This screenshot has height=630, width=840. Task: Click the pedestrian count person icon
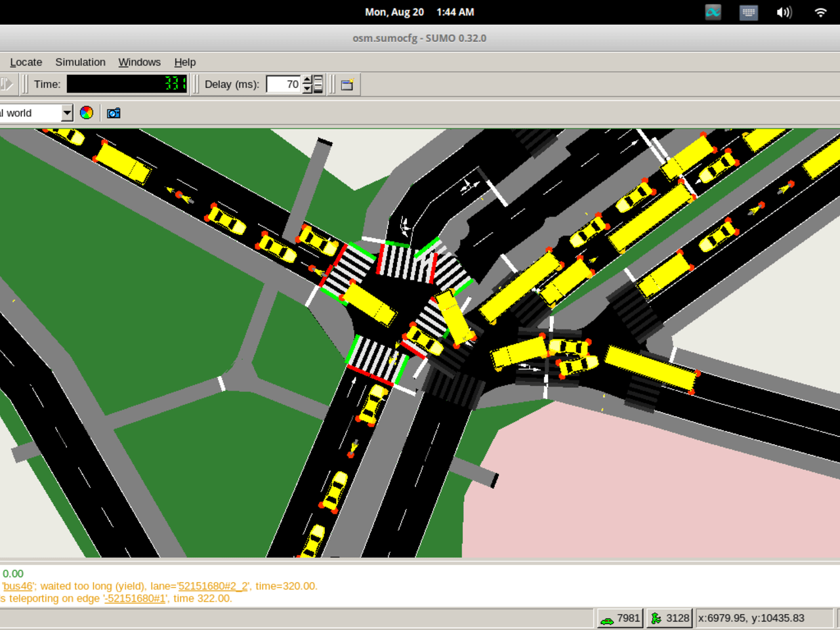click(656, 618)
